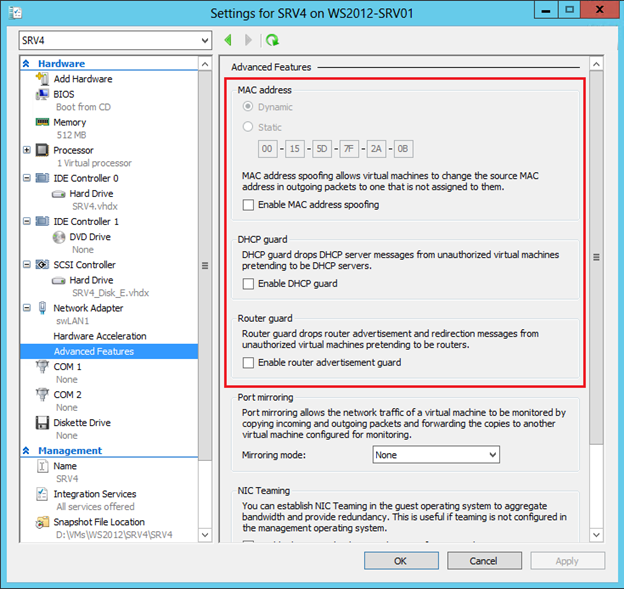Click the SCSI Controller icon
Screen dimensions: 624x589
(42, 265)
